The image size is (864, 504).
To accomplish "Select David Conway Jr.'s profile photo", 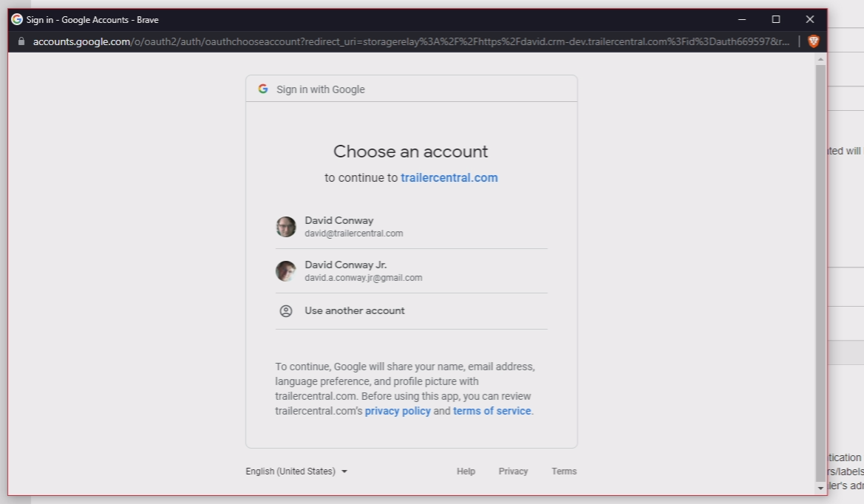I will tap(286, 271).
